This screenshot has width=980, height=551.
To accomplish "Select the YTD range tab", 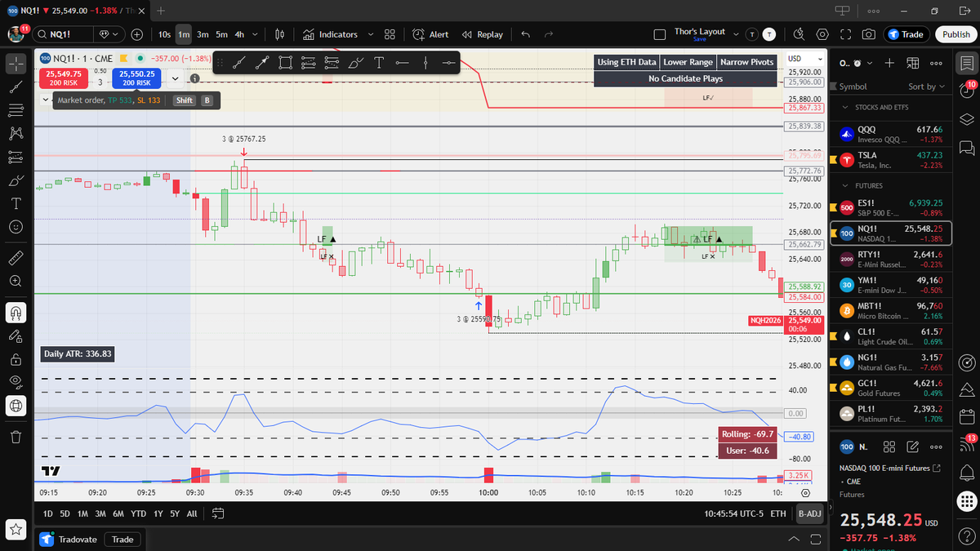I will click(138, 513).
